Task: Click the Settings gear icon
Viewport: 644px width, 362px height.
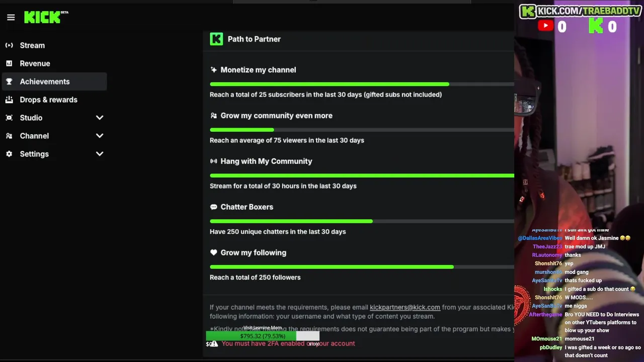Action: tap(9, 154)
